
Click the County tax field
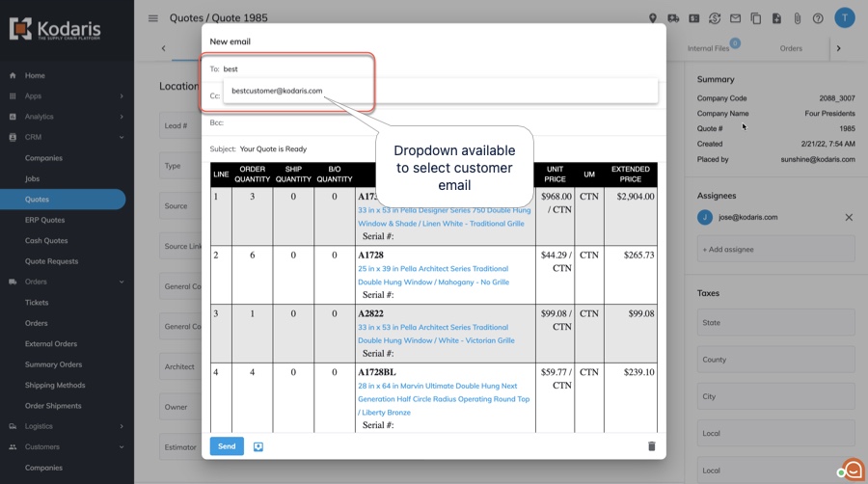(x=775, y=360)
